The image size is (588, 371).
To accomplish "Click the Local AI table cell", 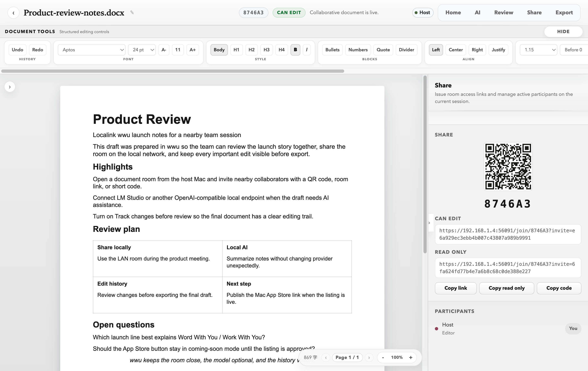I will pyautogui.click(x=287, y=259).
